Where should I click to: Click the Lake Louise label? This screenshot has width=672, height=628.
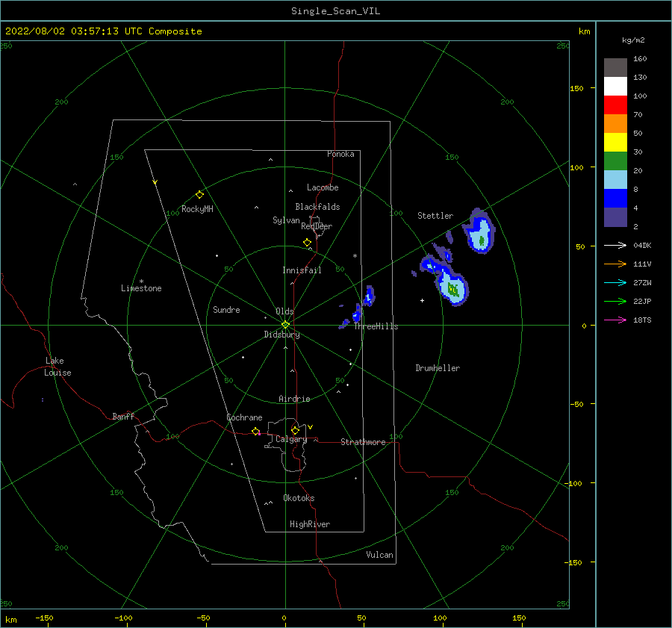(x=57, y=367)
